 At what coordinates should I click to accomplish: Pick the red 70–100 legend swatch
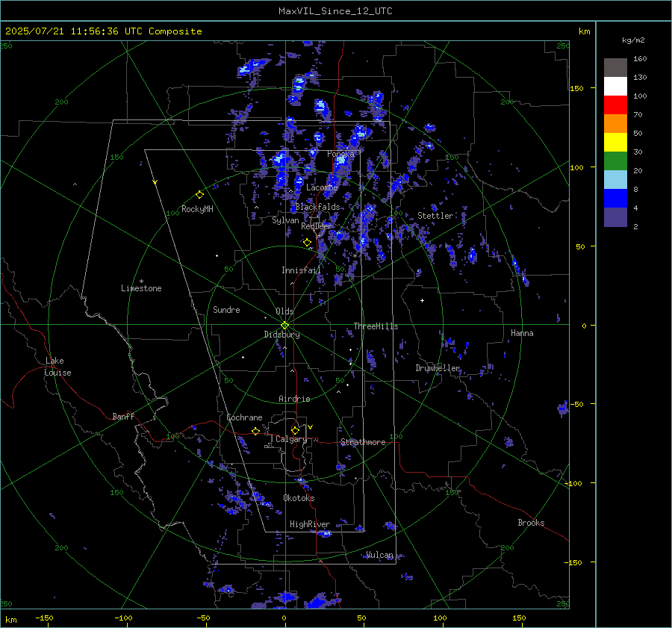(x=615, y=105)
